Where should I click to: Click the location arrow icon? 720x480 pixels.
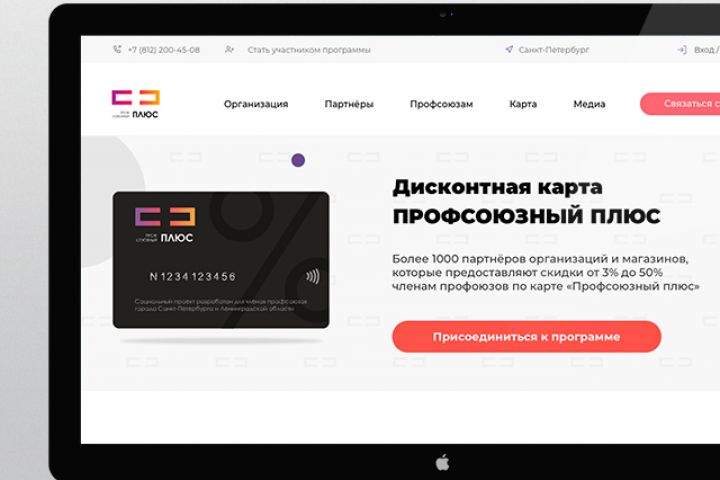[x=509, y=49]
